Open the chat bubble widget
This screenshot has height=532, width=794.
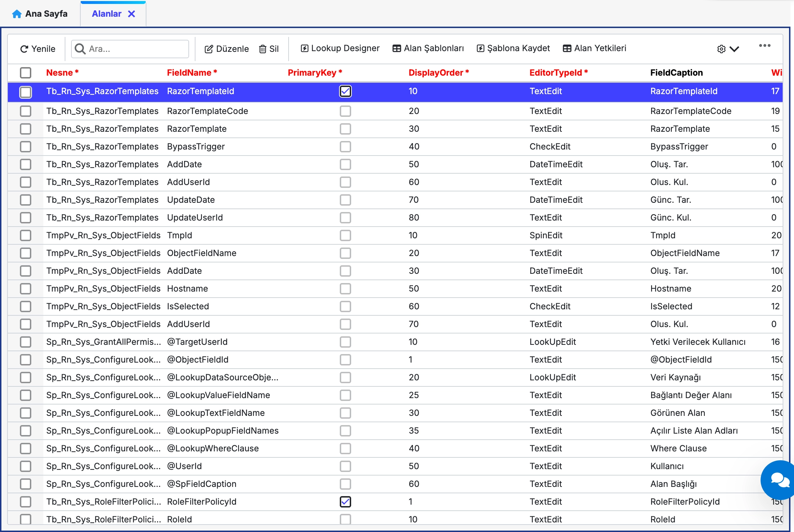[x=780, y=480]
